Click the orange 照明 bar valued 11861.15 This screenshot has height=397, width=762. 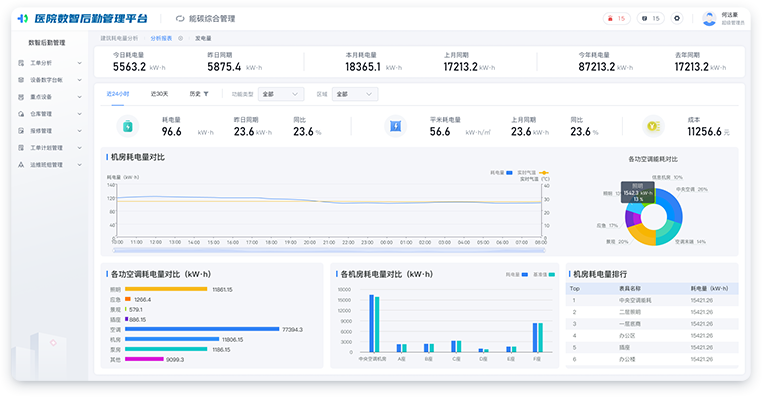click(x=166, y=289)
